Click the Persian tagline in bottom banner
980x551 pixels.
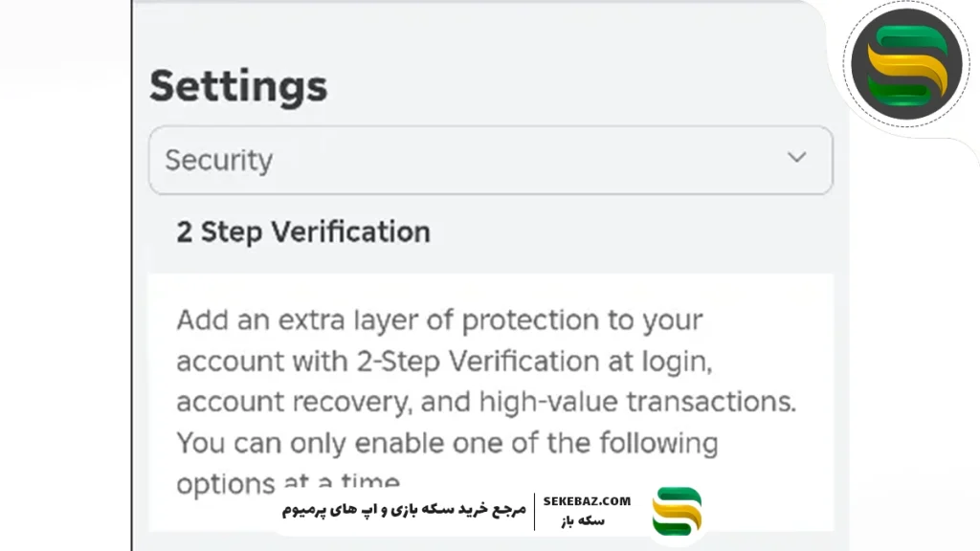[404, 510]
